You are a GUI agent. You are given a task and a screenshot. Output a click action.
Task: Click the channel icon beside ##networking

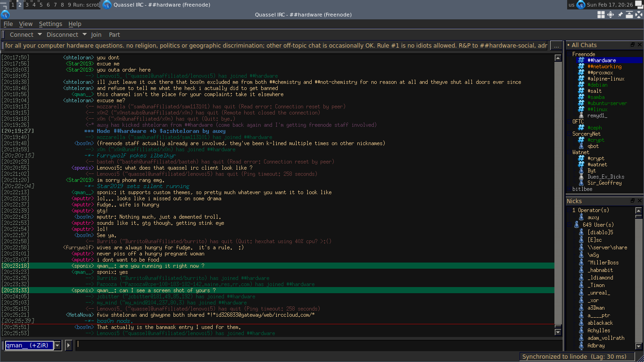point(581,66)
